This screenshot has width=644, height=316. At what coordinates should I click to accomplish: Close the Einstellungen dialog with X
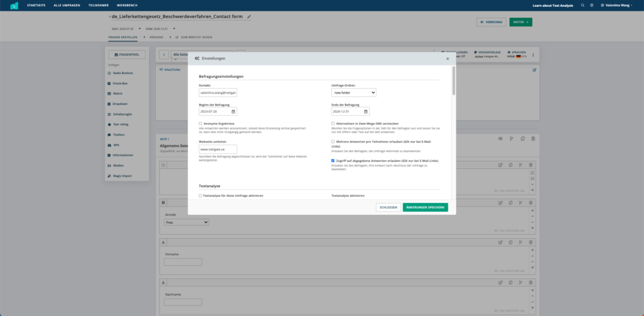coord(448,58)
